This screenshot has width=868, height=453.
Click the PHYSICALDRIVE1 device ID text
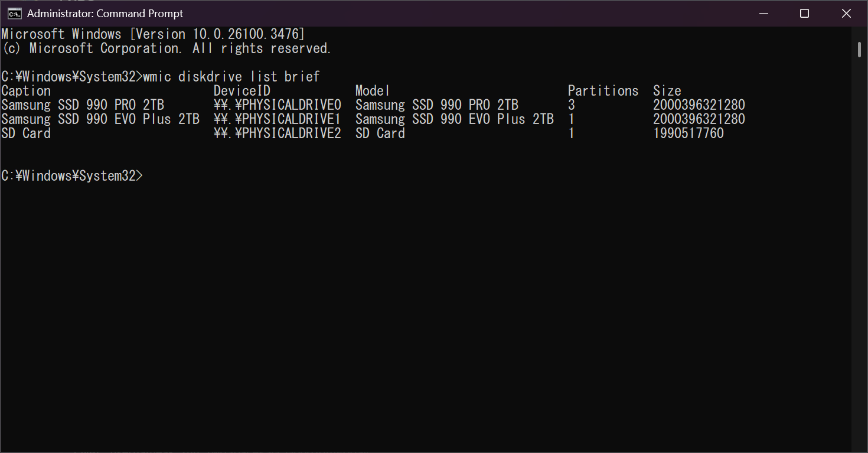(278, 119)
